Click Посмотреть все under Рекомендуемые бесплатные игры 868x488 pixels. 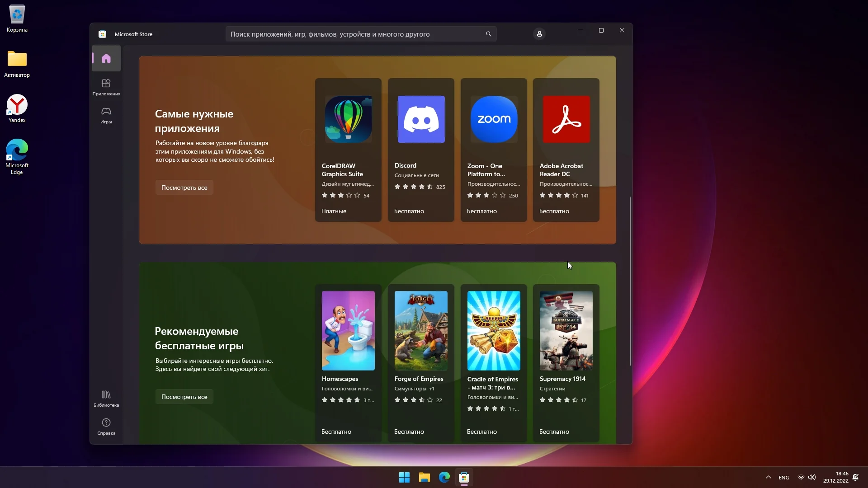click(x=184, y=397)
